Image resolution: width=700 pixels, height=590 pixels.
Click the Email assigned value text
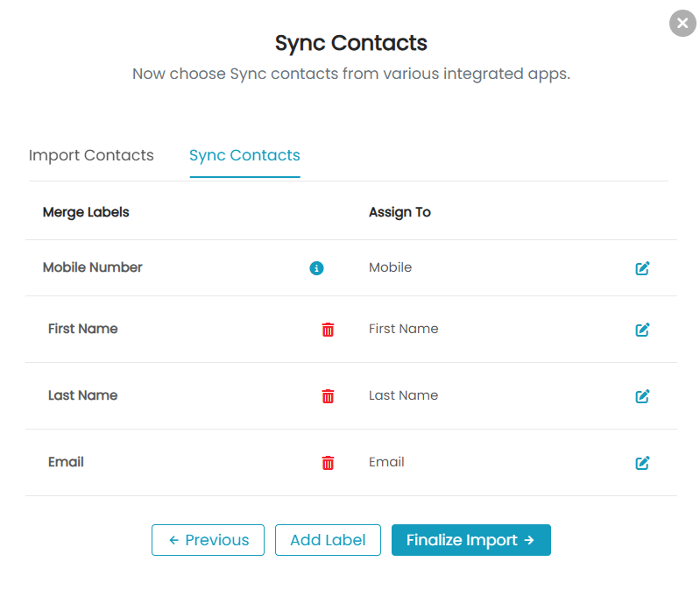[386, 462]
